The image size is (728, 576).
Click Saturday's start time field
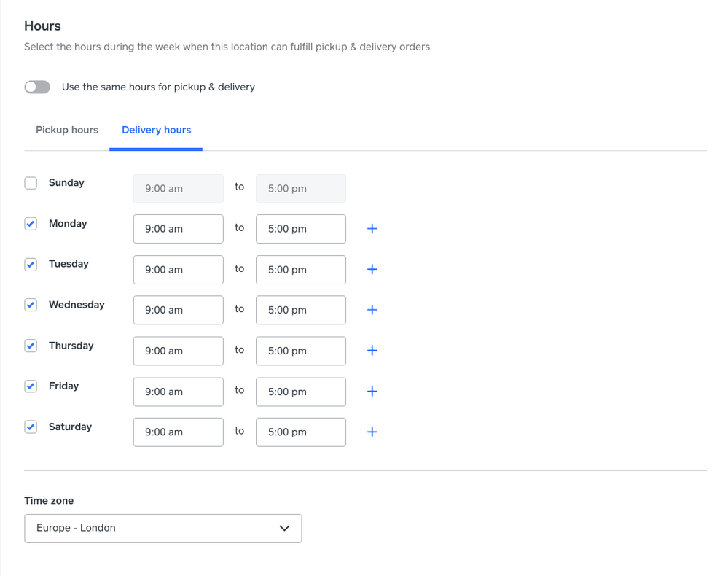[178, 432]
